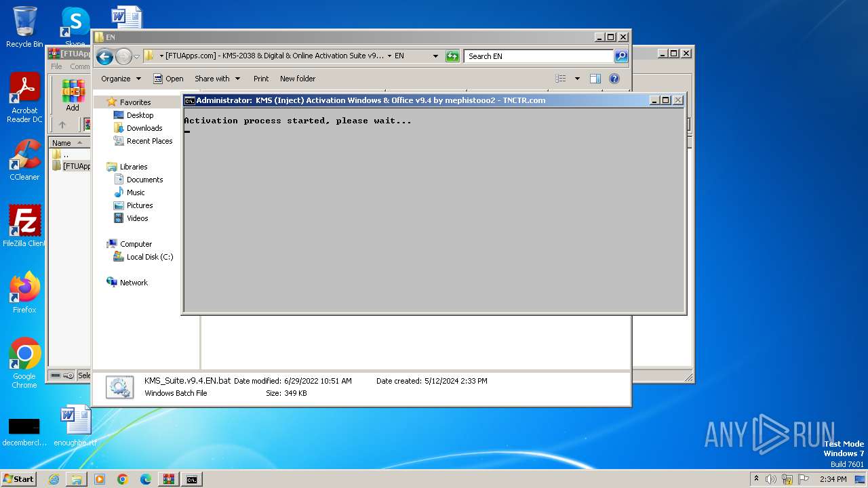Click Open in Explorer toolbar
Screen dimensions: 868x488
pos(168,79)
